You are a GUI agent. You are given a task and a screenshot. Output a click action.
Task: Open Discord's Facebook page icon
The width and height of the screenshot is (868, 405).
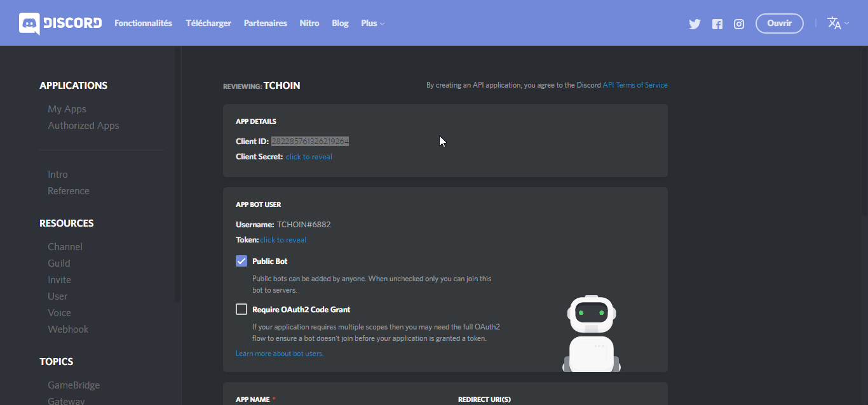(717, 24)
